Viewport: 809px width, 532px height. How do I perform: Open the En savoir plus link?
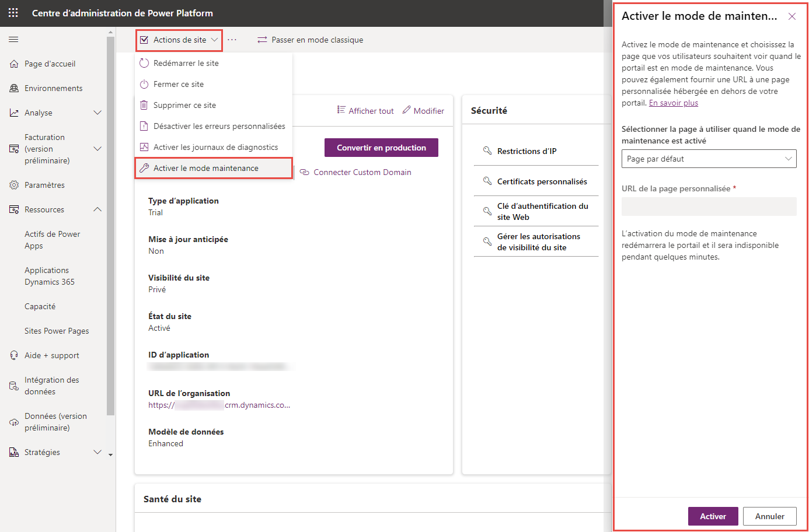(x=674, y=103)
